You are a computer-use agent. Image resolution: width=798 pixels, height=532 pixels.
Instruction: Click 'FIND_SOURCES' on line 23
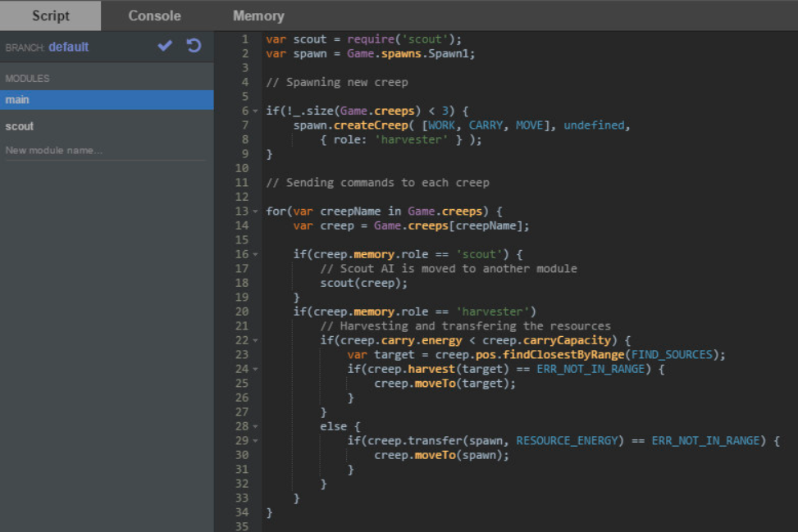click(672, 354)
